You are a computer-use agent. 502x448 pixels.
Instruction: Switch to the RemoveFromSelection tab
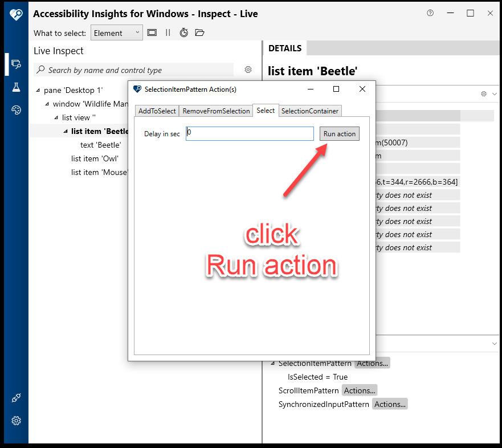pos(216,111)
